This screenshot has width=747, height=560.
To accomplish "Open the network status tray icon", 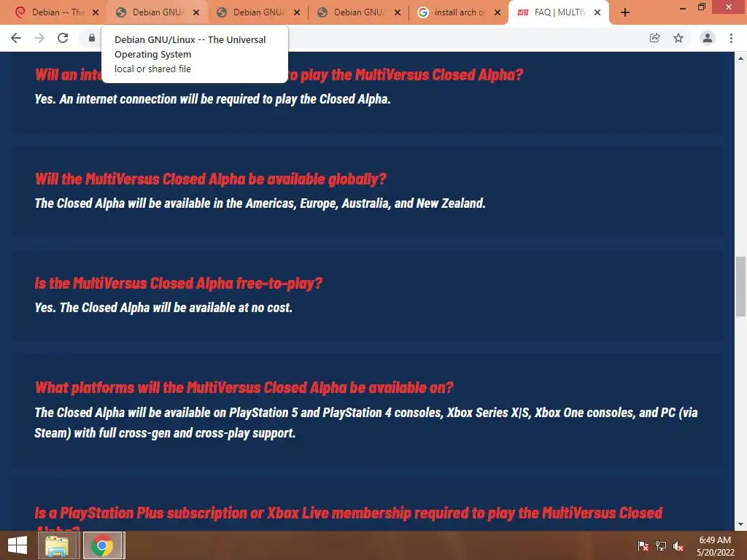I will [660, 546].
